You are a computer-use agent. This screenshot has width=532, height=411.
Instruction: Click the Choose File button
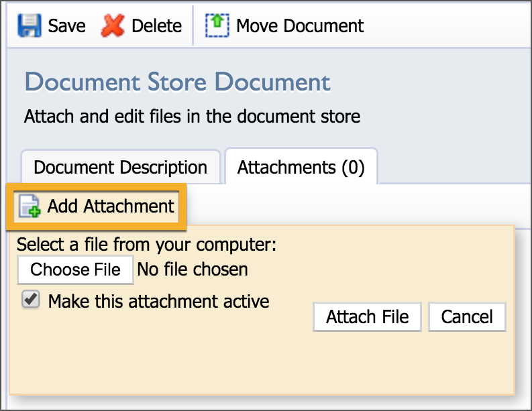[x=75, y=270]
